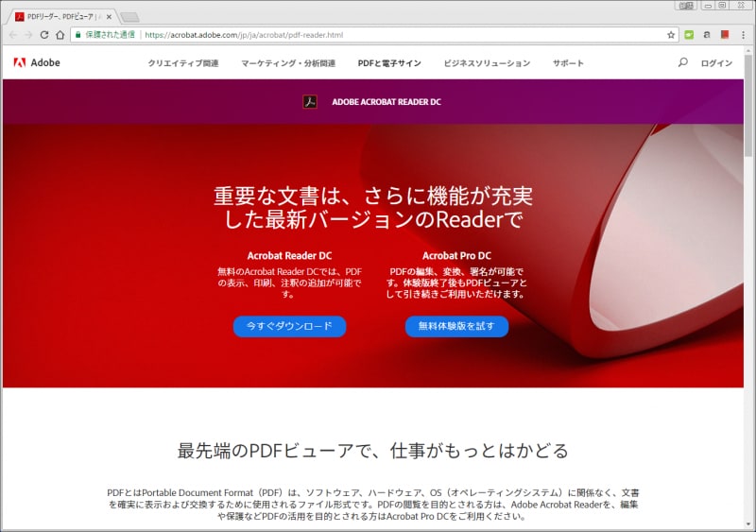This screenshot has height=532, width=756.
Task: Go to the browser home page icon
Action: click(60, 35)
